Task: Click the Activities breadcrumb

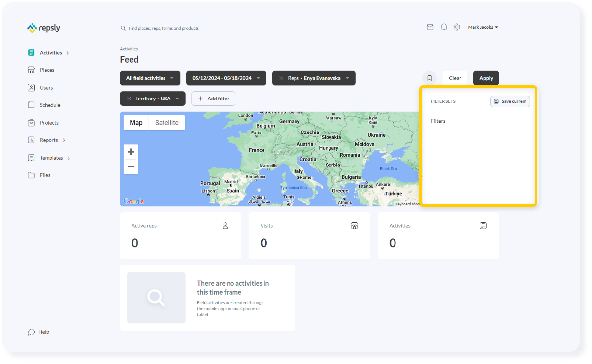Action: click(129, 49)
